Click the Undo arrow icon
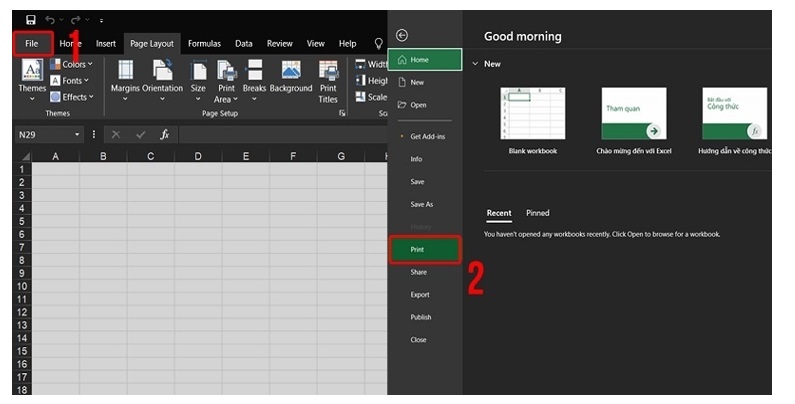Image resolution: width=795 pixels, height=404 pixels. pos(52,19)
